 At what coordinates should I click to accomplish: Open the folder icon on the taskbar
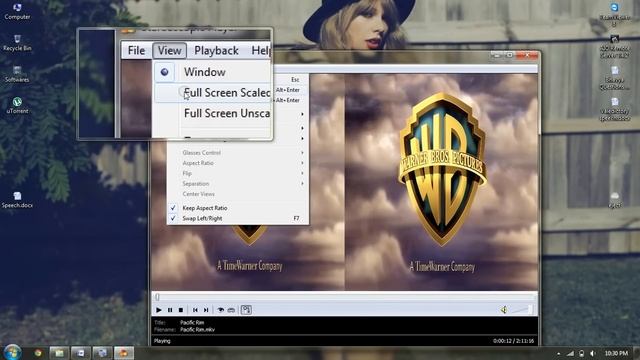(x=59, y=353)
